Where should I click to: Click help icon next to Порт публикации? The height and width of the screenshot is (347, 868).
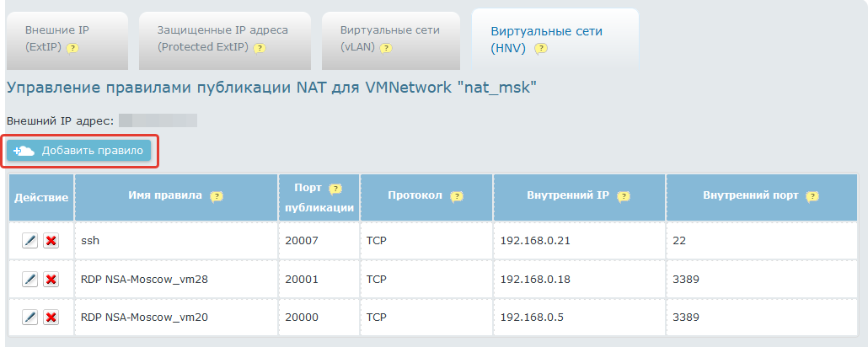coord(335,189)
